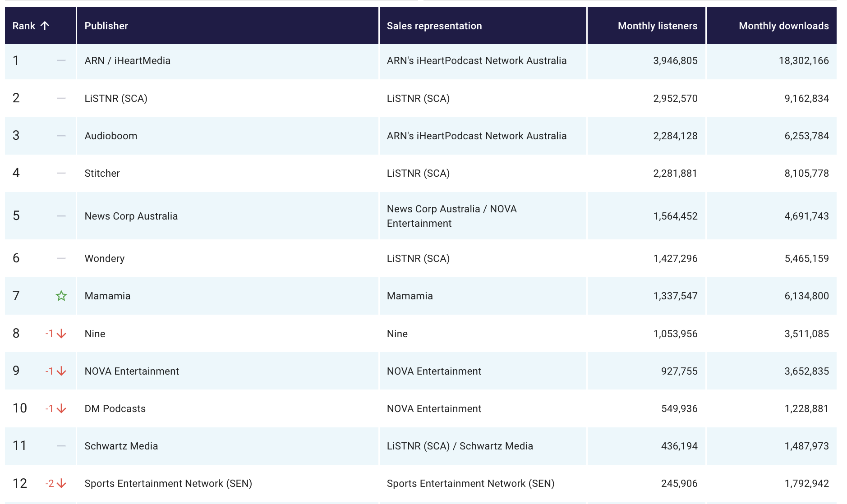The width and height of the screenshot is (847, 504).
Task: Click monthly downloads value 18,302,166
Action: coord(804,60)
